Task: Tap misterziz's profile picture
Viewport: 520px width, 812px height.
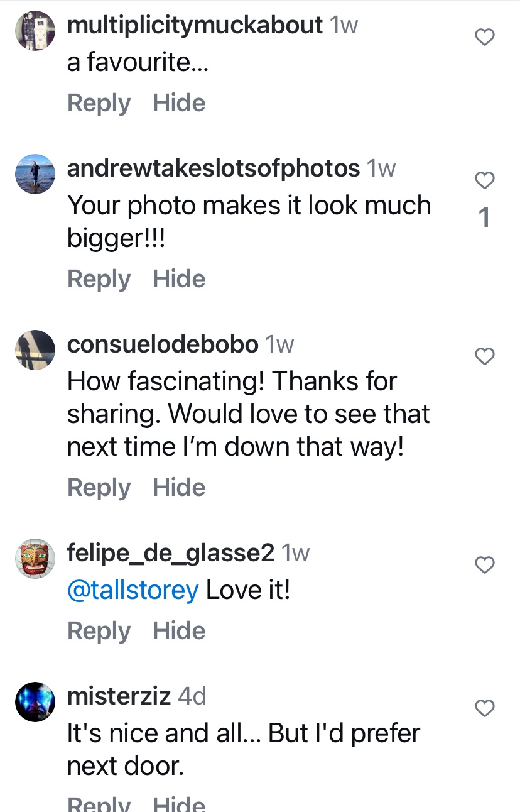Action: click(x=35, y=702)
